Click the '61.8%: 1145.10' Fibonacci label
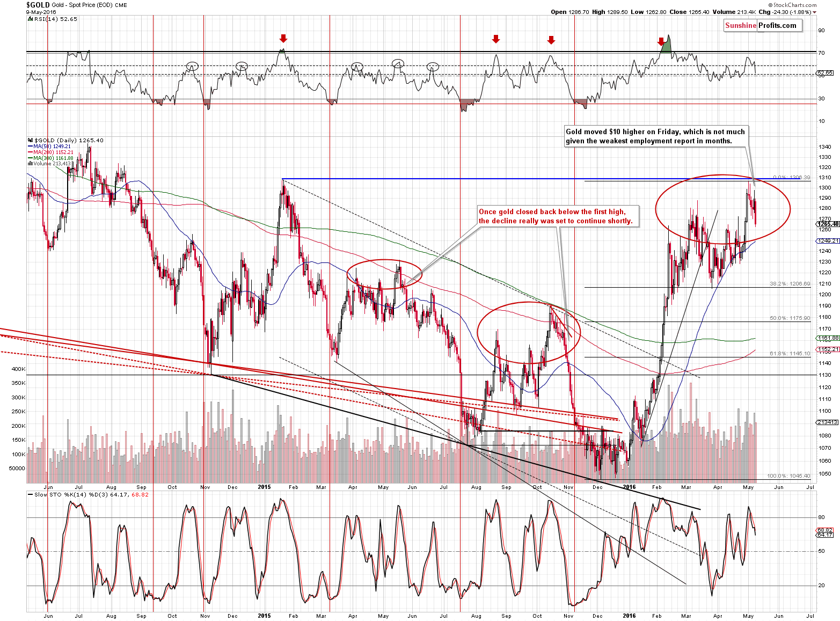This screenshot has width=840, height=621. click(x=790, y=354)
